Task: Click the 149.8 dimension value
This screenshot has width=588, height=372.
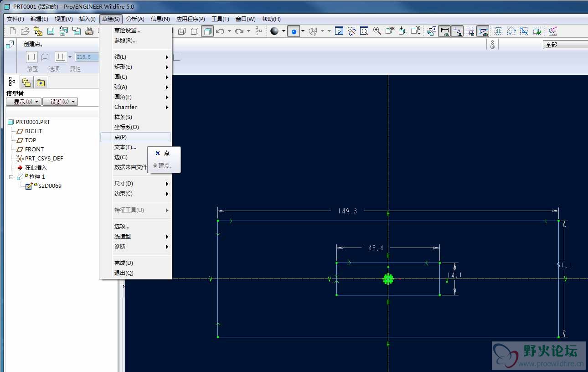Action: tap(348, 211)
